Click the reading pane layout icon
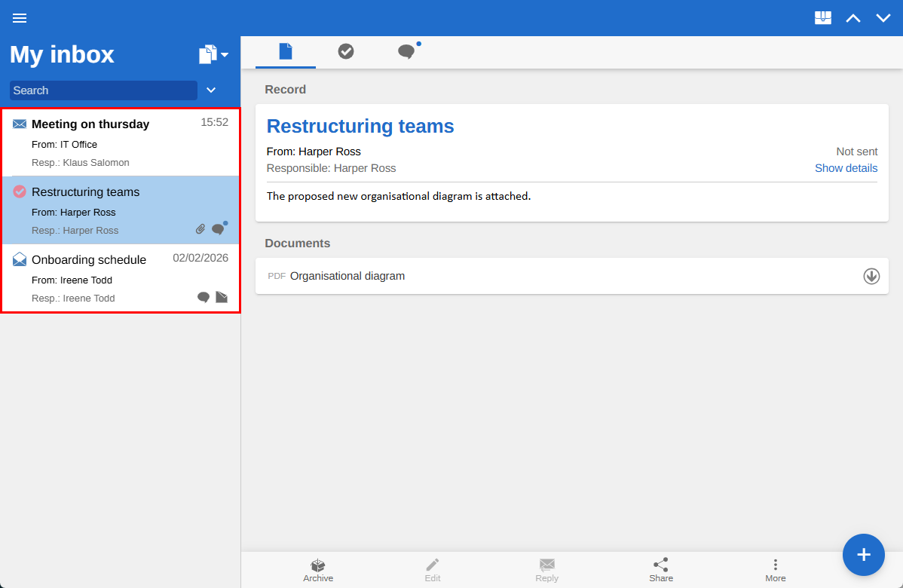The width and height of the screenshot is (903, 588). 823,18
